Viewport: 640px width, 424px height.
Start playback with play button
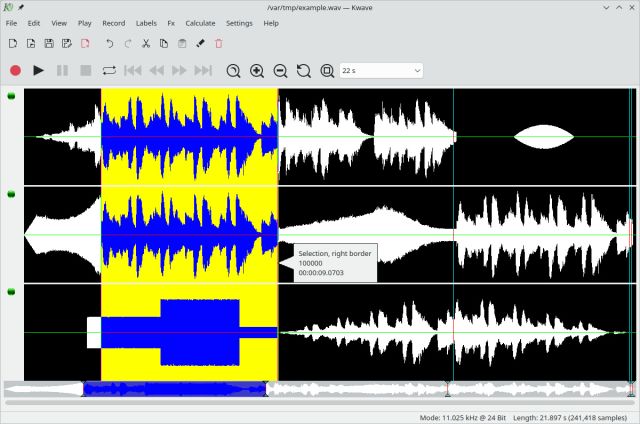tap(38, 71)
